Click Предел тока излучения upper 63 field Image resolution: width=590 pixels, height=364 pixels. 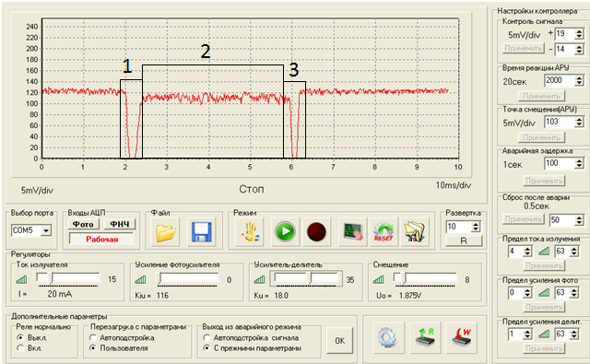pyautogui.click(x=562, y=252)
